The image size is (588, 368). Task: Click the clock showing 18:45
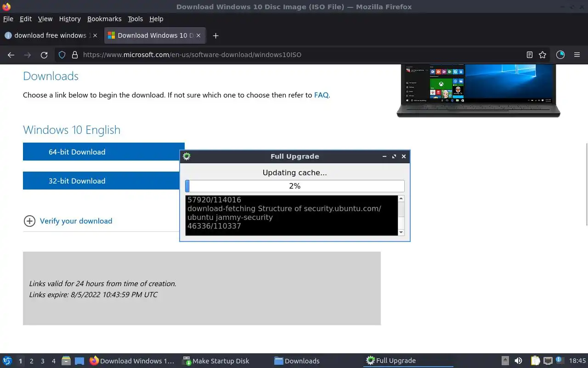[577, 361]
